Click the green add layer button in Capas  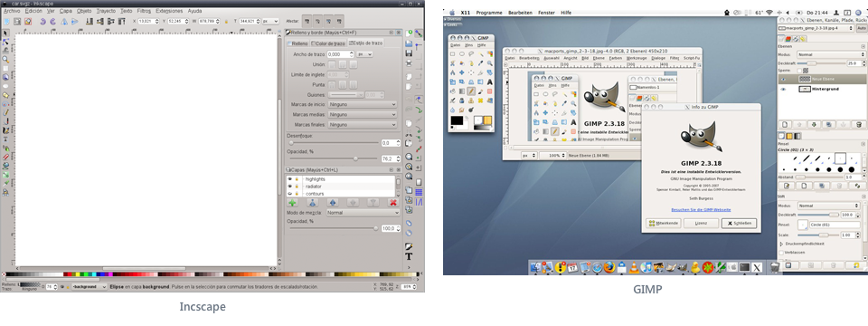coord(292,202)
